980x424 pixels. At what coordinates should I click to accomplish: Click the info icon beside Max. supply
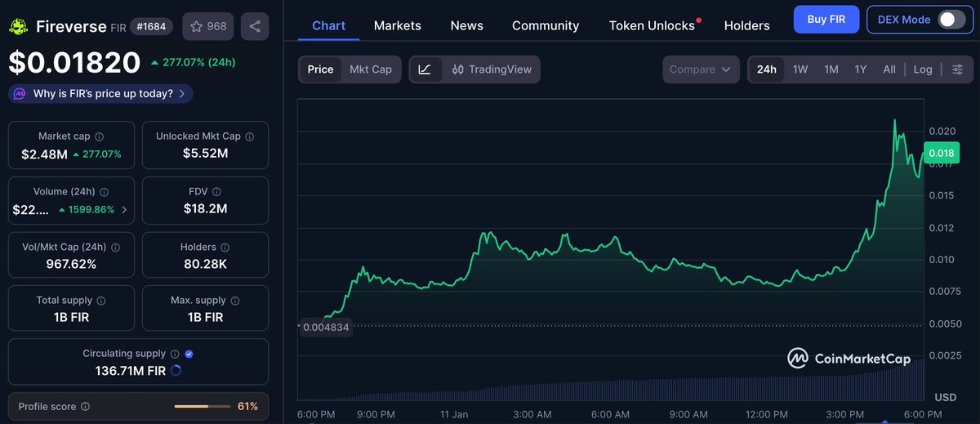point(234,301)
